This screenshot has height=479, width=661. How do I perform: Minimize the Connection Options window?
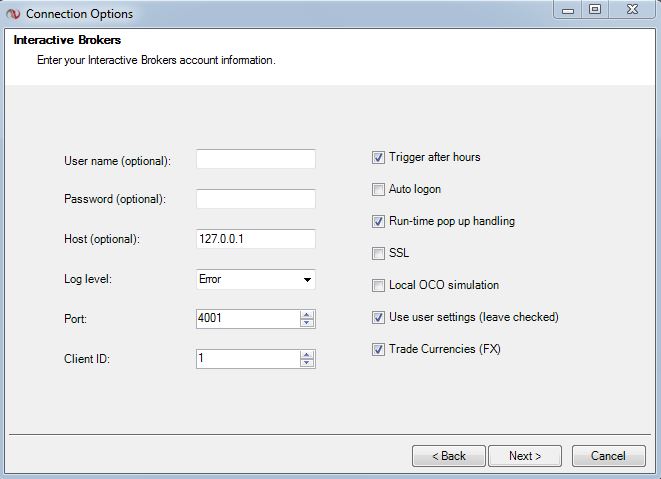point(568,10)
